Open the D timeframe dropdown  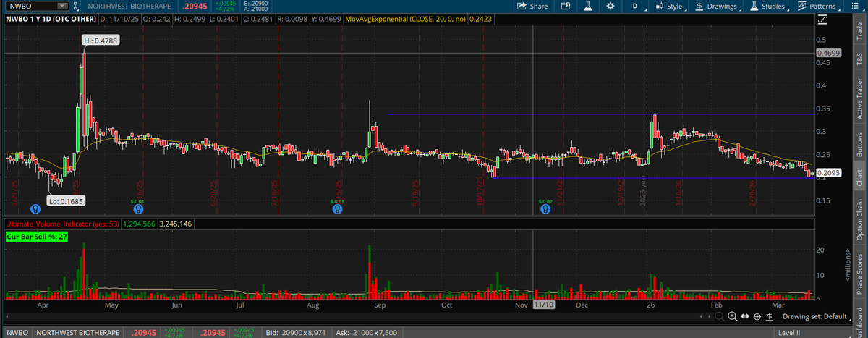[x=636, y=7]
